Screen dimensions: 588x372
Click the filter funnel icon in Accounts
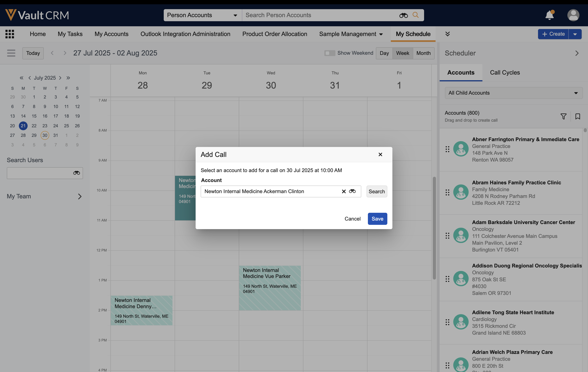[x=563, y=116]
